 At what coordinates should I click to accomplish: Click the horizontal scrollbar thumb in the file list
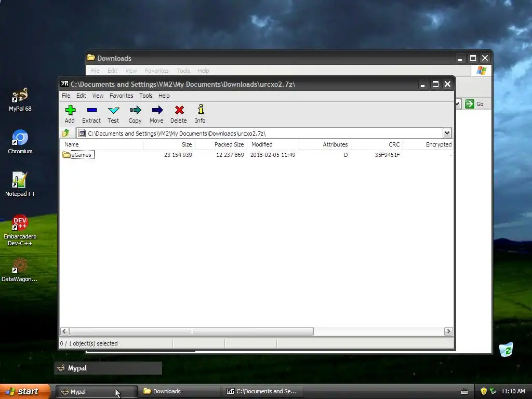pos(191,331)
